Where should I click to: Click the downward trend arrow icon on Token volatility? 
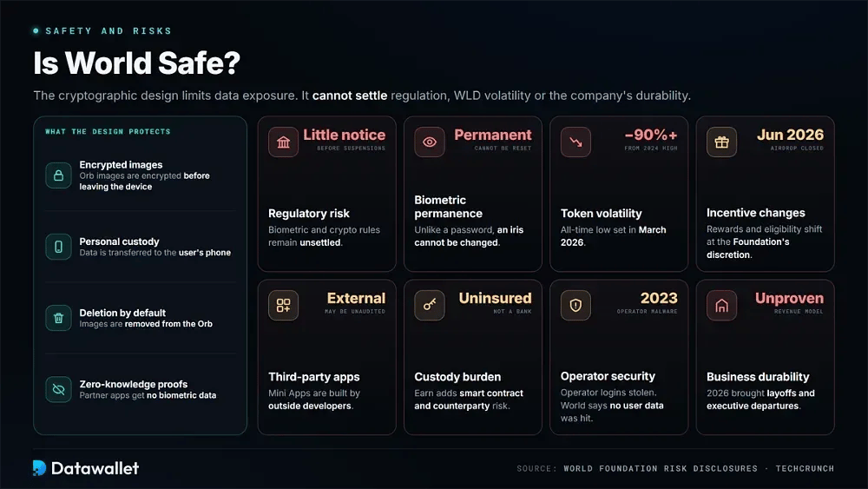[575, 142]
